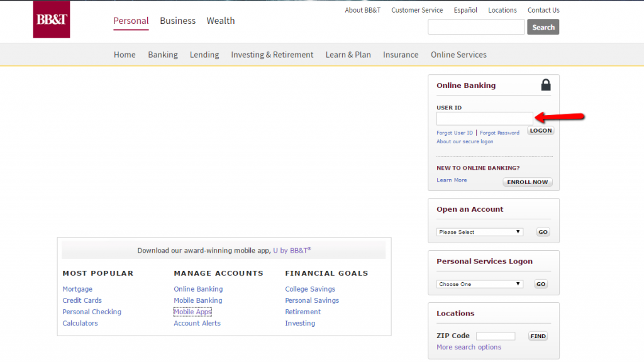Viewport: 644px width, 362px height.
Task: Click the Search button
Action: [x=543, y=27]
